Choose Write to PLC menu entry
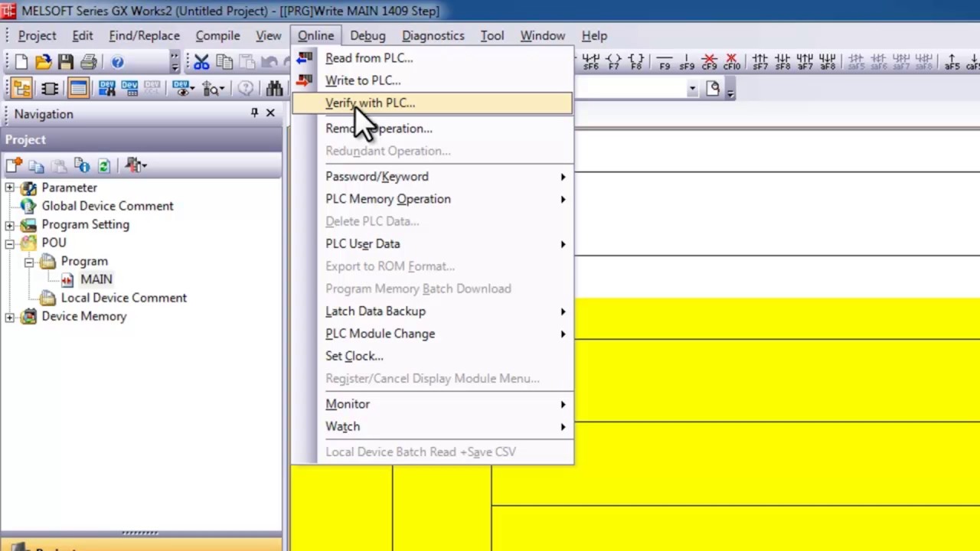Screen dimensions: 980x551 point(432,80)
